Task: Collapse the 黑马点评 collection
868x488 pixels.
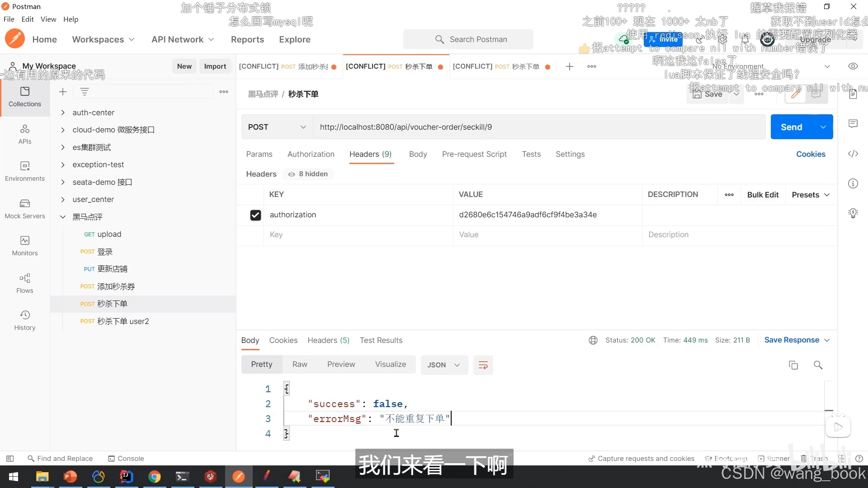Action: pyautogui.click(x=63, y=217)
